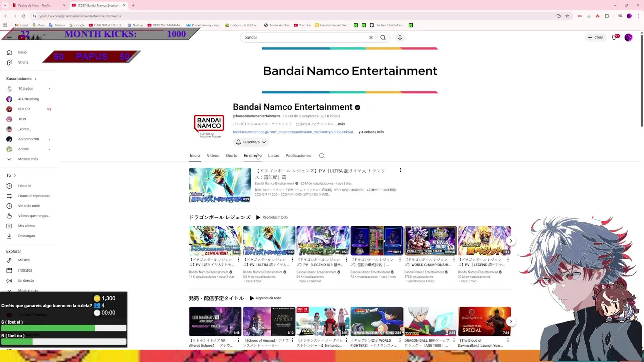The height and width of the screenshot is (362, 644).
Task: Expand the Suscripciones section arrow
Action: (35, 79)
